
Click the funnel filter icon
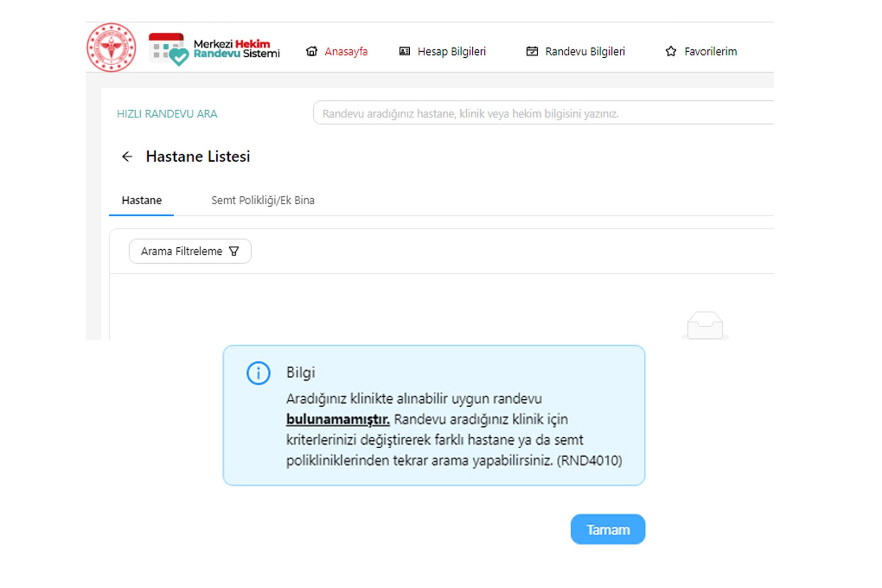(234, 251)
